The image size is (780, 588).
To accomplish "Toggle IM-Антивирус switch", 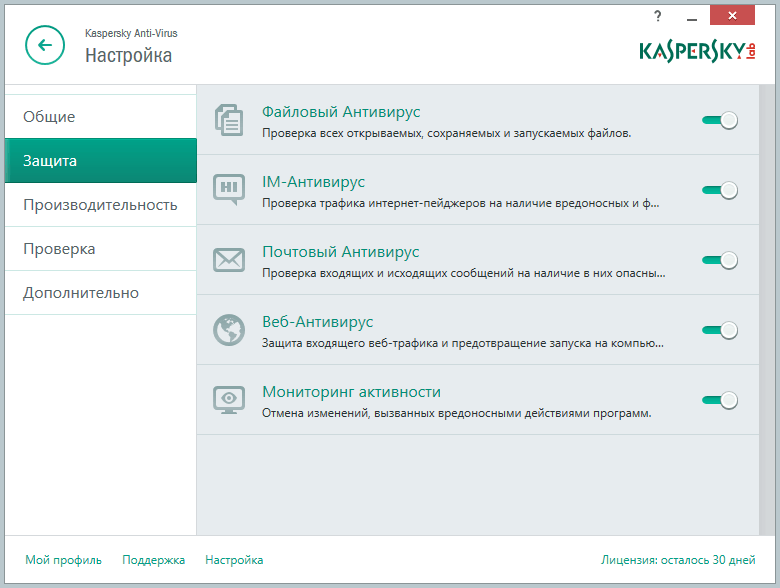I will pos(720,190).
